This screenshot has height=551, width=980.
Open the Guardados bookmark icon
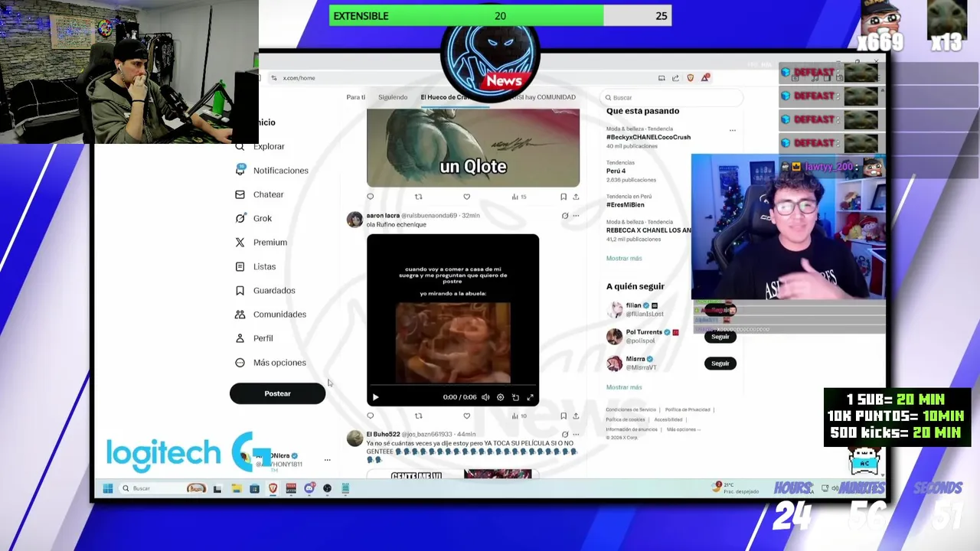(x=240, y=290)
